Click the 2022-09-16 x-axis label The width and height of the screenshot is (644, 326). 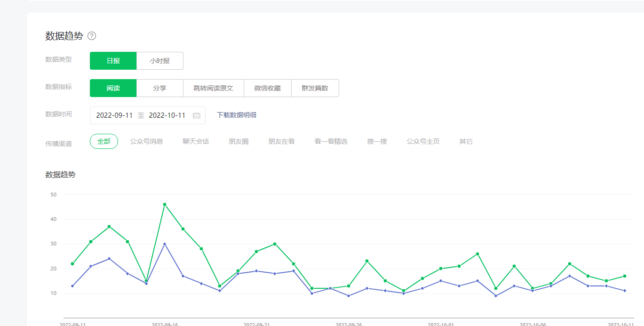(165, 324)
